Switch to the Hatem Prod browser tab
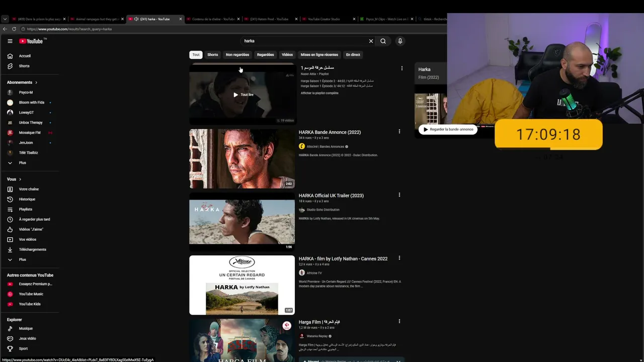The height and width of the screenshot is (362, 644). (x=269, y=19)
